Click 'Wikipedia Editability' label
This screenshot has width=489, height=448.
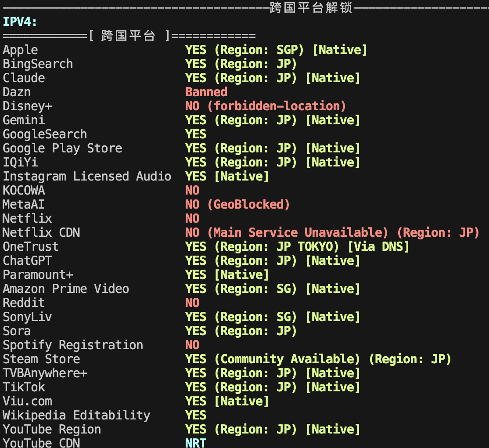[76, 415]
